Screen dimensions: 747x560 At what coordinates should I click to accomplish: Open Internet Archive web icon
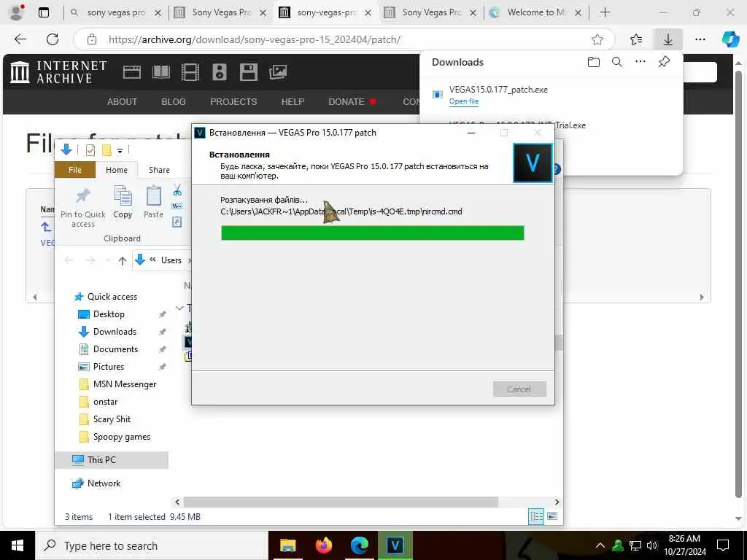click(x=131, y=72)
